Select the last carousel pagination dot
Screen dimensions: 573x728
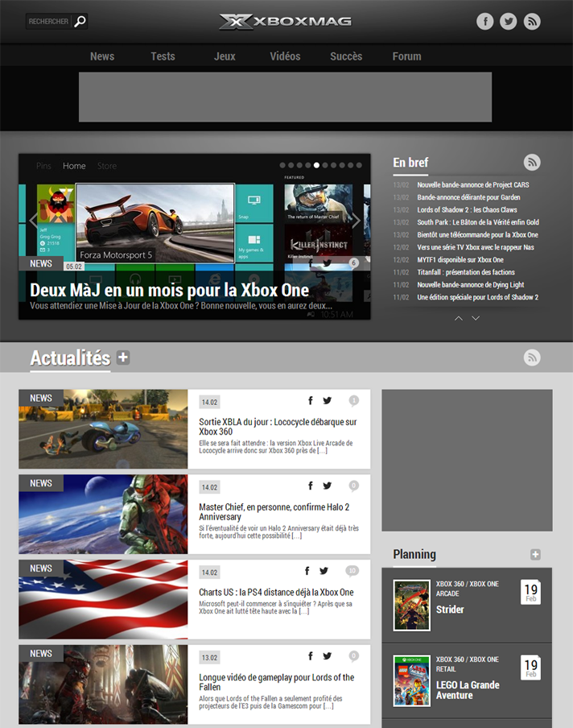[x=359, y=165]
